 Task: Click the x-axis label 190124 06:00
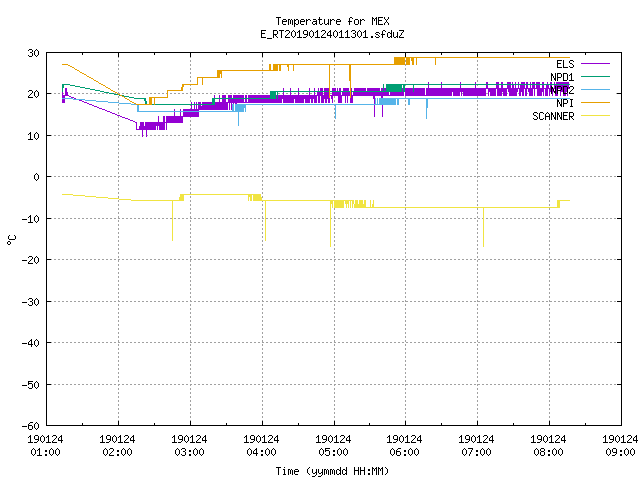point(404,446)
